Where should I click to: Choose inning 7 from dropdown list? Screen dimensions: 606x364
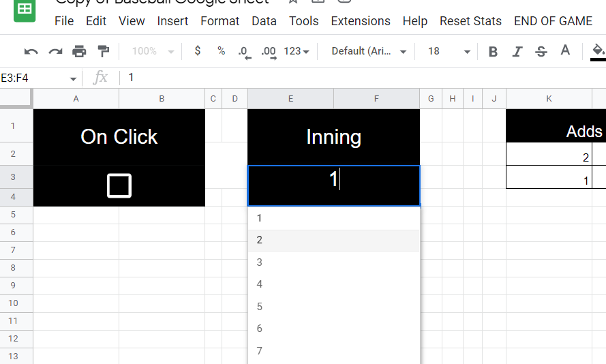click(x=334, y=351)
